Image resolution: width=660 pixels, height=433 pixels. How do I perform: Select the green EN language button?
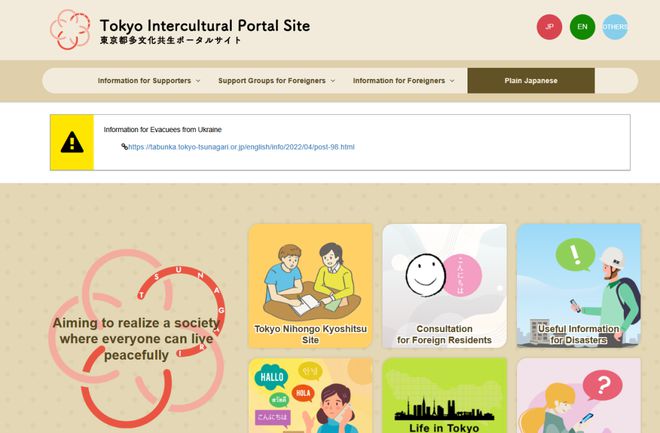[x=582, y=27]
